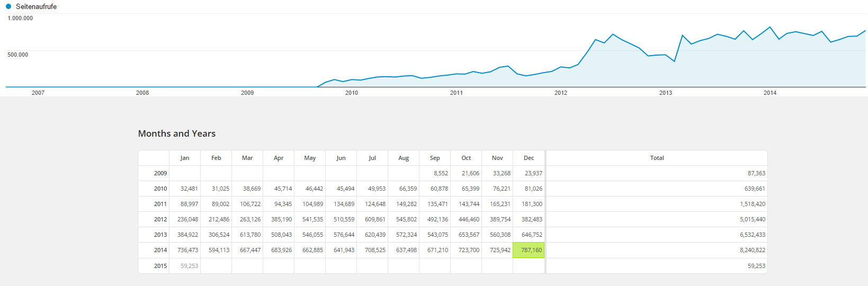Click the 2012 row header in table
The height and width of the screenshot is (286, 868).
coord(160,219)
